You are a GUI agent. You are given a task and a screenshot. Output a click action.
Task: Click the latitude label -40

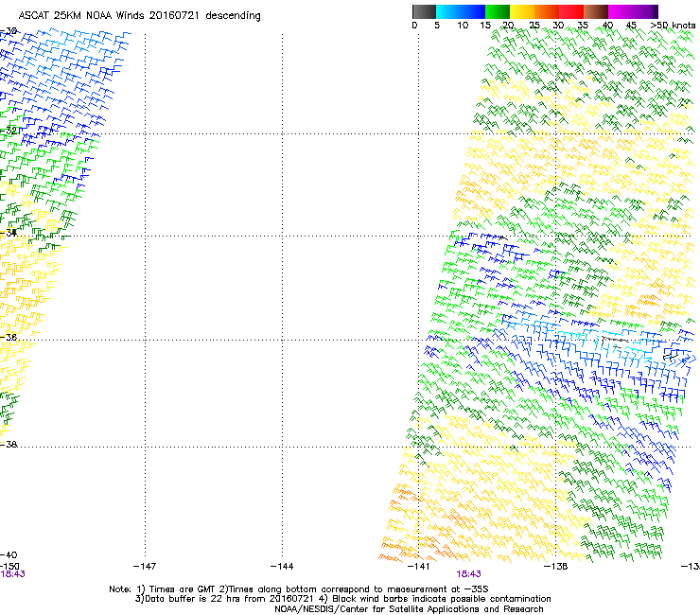[9, 555]
